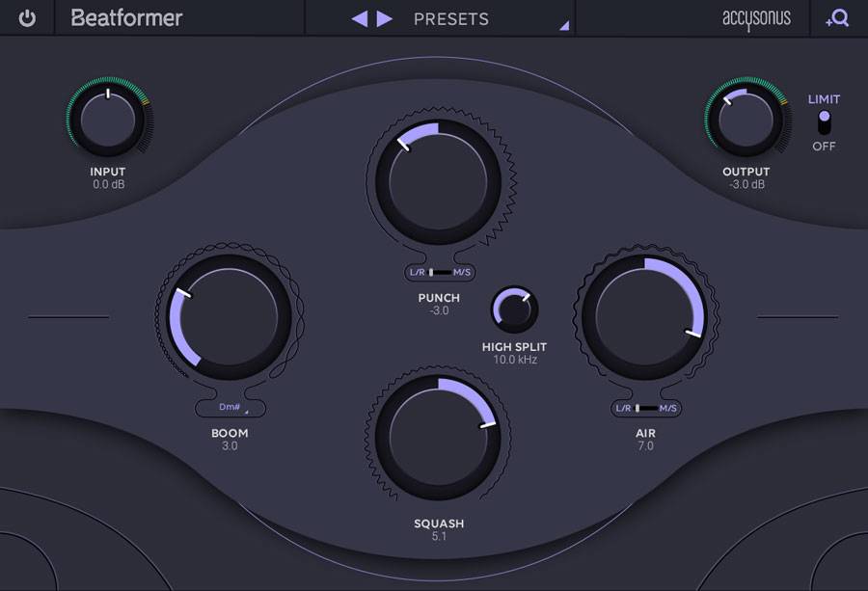Select the next preset arrow
This screenshot has width=868, height=591.
[385, 18]
